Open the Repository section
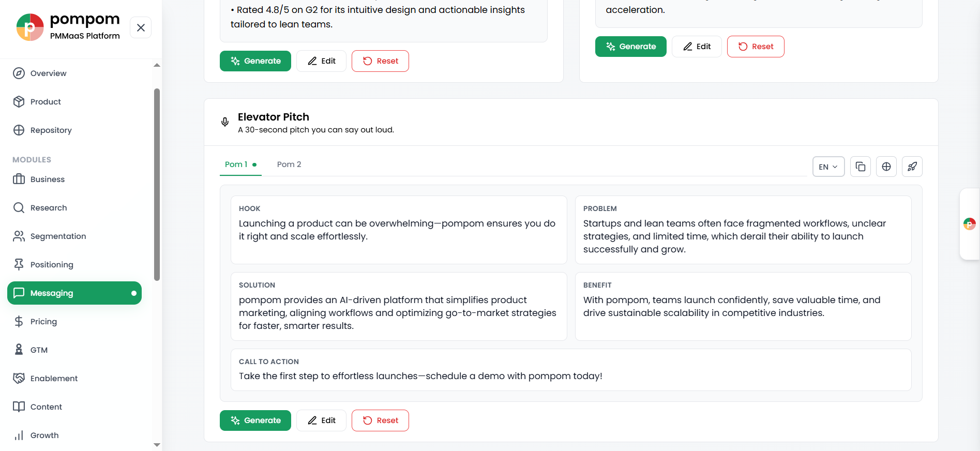980x451 pixels. pyautogui.click(x=74, y=130)
